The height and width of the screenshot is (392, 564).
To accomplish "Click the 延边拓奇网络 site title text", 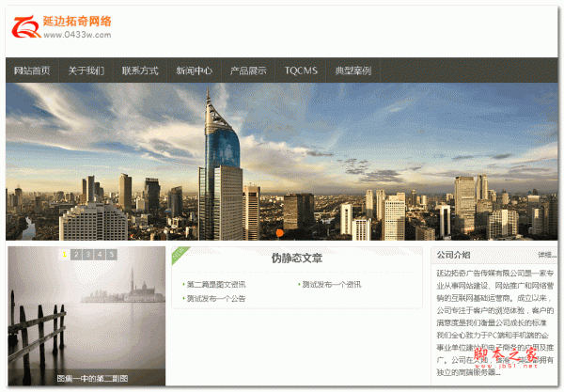I will click(77, 22).
